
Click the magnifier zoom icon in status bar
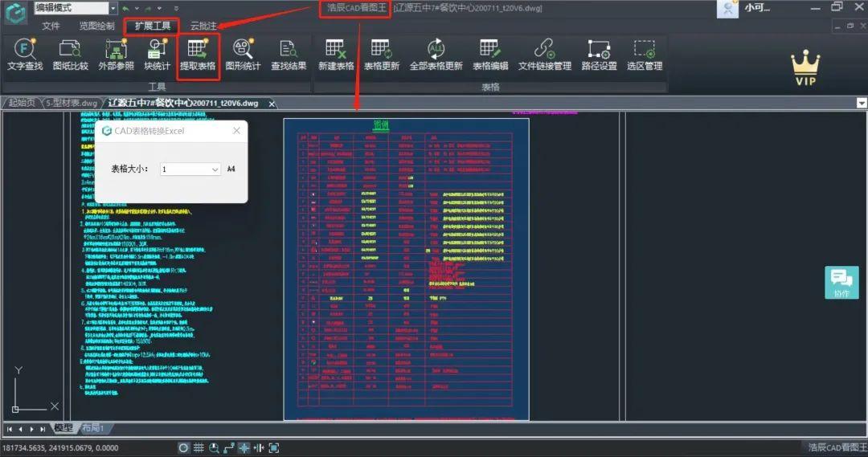click(x=214, y=448)
